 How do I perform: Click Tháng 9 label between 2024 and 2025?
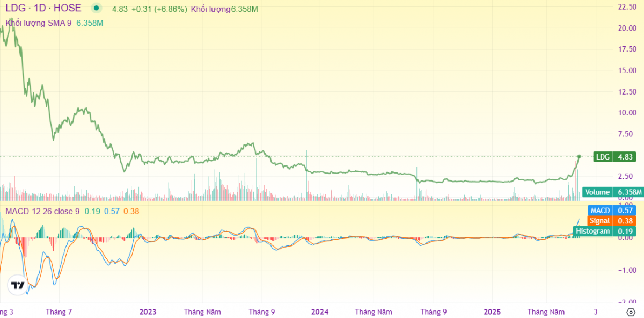point(434,312)
